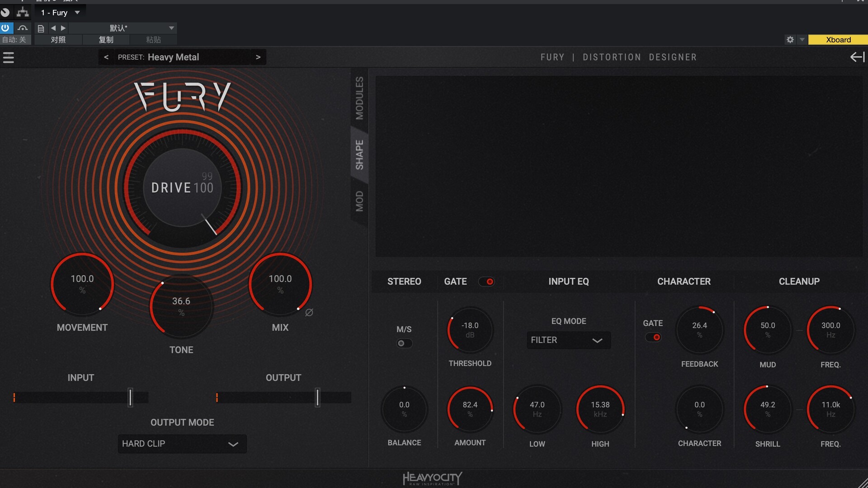Click the Heavy Metal preset name
This screenshot has height=488, width=868.
click(173, 57)
